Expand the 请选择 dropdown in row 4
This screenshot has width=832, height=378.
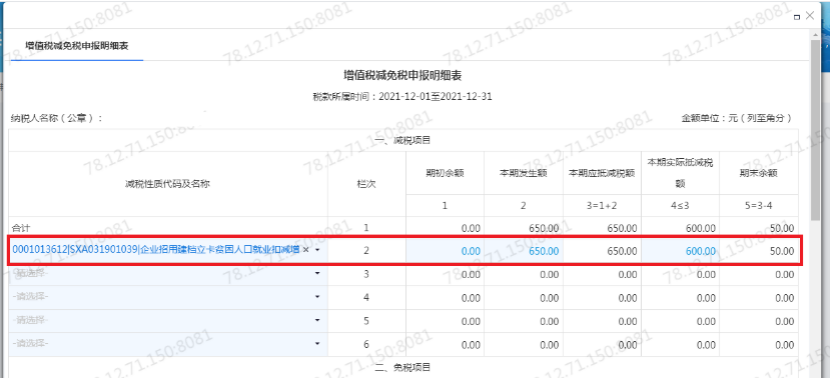[x=168, y=297]
